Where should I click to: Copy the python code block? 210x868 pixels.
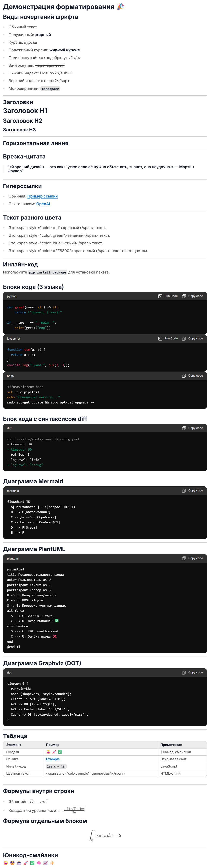click(192, 296)
